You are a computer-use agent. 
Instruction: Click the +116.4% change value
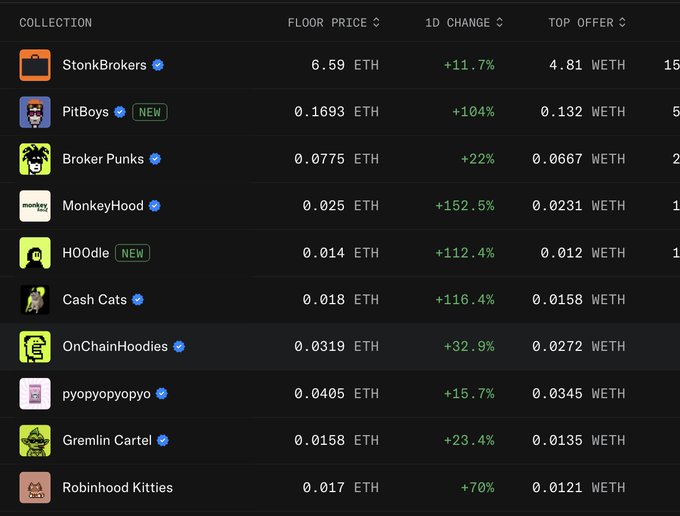click(x=465, y=300)
